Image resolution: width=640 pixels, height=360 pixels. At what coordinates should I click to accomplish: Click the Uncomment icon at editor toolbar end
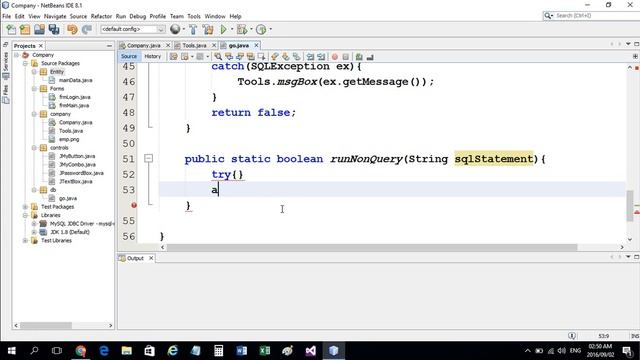(x=370, y=57)
